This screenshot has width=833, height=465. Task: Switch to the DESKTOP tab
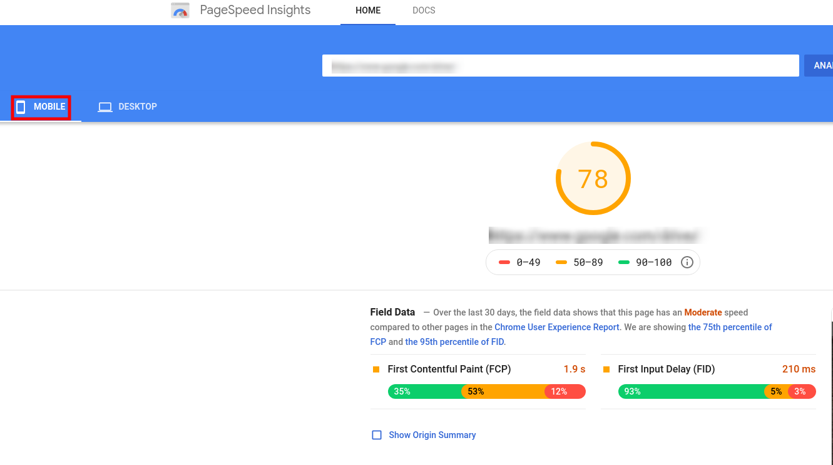128,107
